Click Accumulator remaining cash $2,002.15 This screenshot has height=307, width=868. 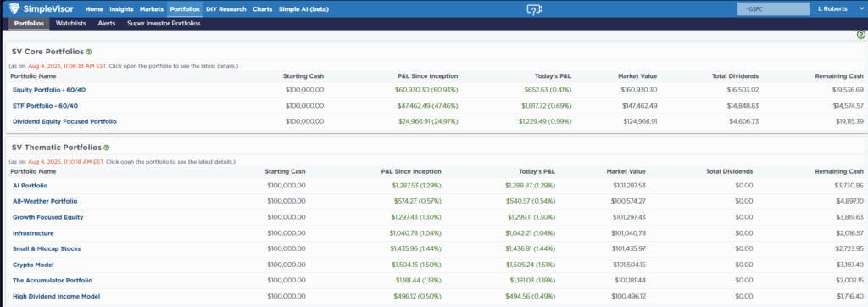(849, 281)
